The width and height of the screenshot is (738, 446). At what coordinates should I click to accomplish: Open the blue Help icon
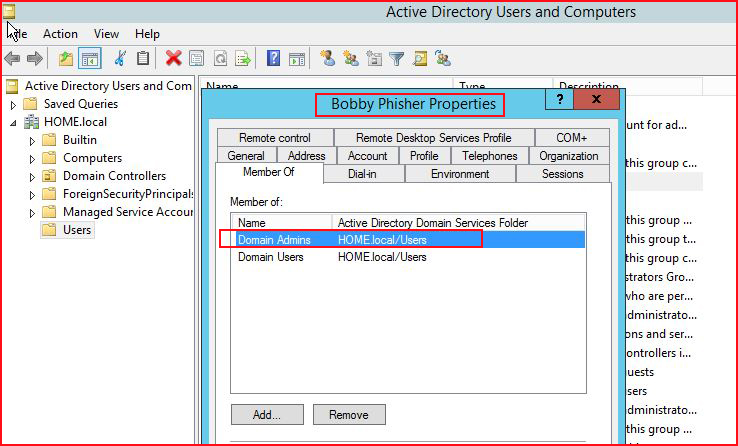273,58
